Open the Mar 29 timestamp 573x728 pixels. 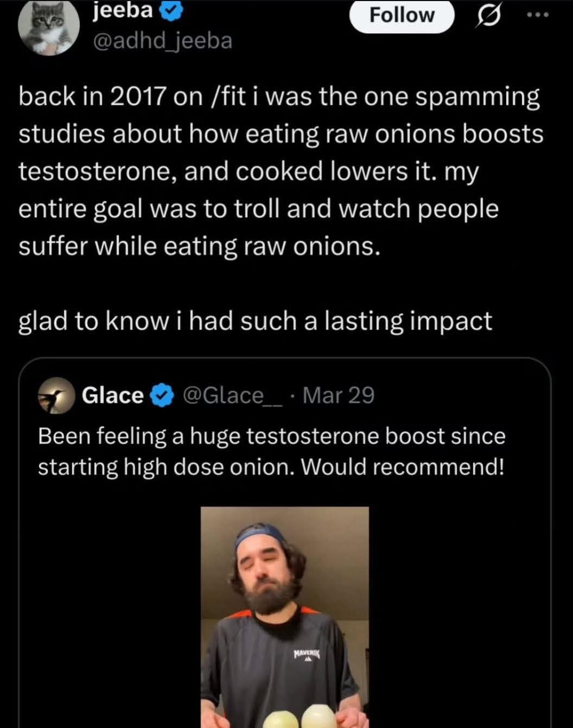[339, 396]
